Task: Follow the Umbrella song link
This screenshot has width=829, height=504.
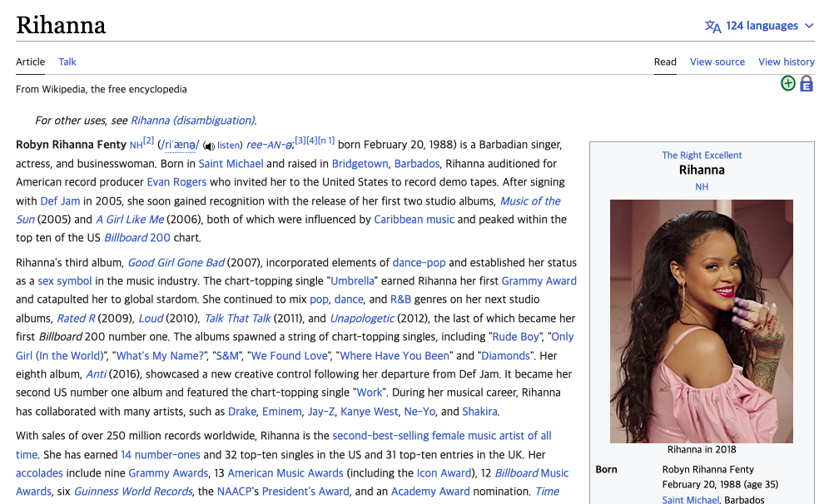Action: (x=352, y=281)
